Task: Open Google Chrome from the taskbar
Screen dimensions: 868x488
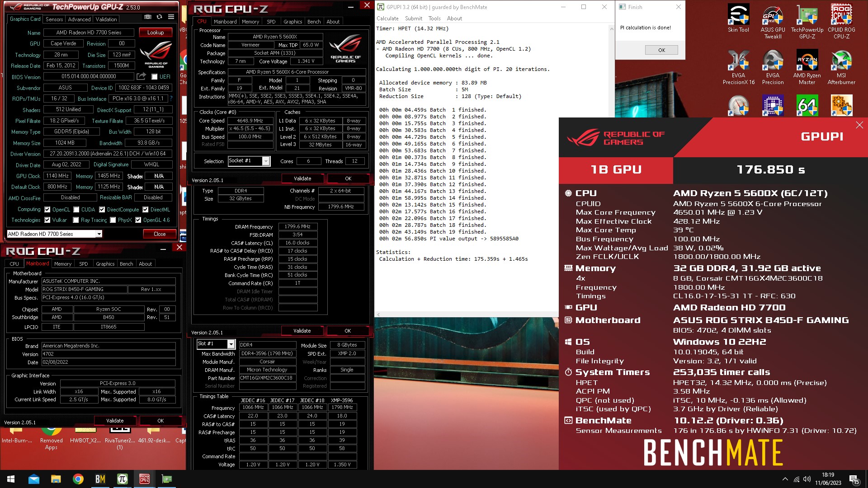Action: click(78, 479)
